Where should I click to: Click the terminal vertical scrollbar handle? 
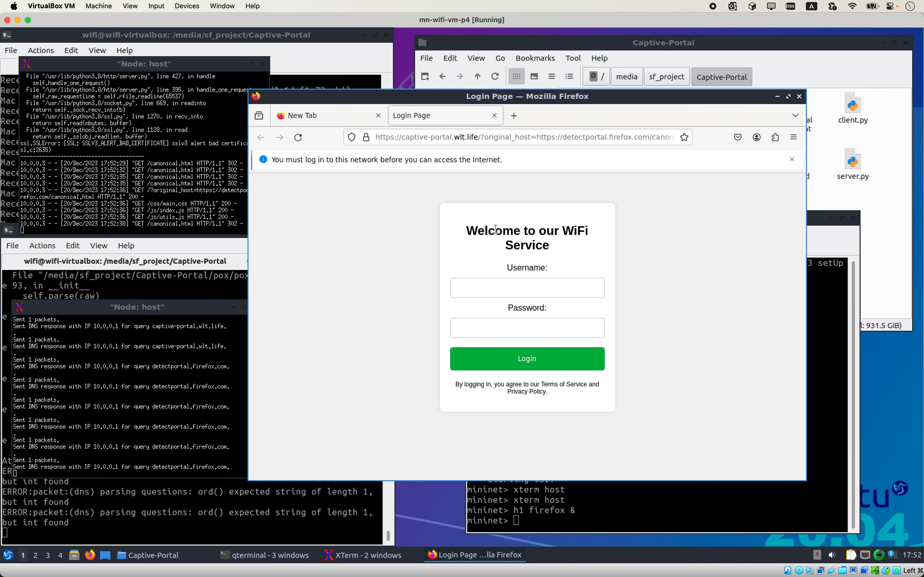click(x=388, y=535)
